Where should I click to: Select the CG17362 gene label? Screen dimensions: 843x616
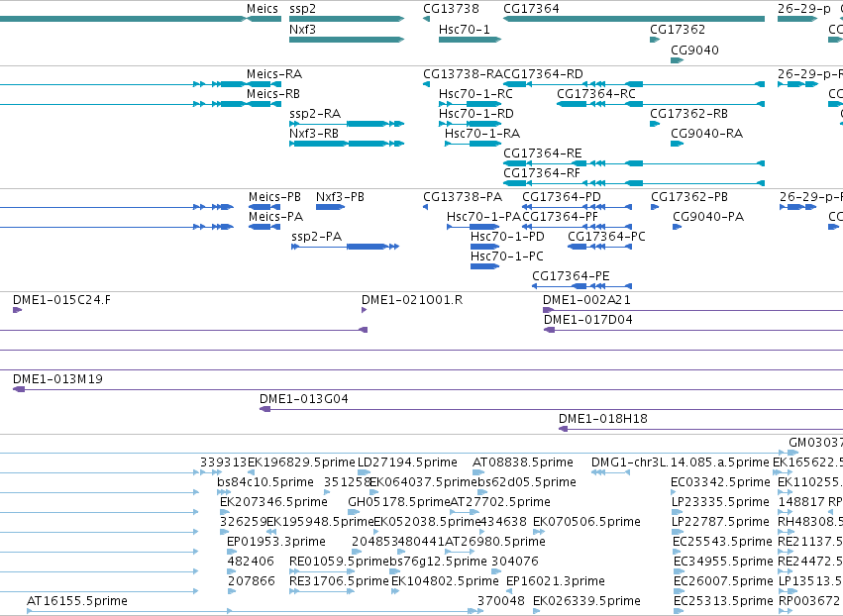678,29
